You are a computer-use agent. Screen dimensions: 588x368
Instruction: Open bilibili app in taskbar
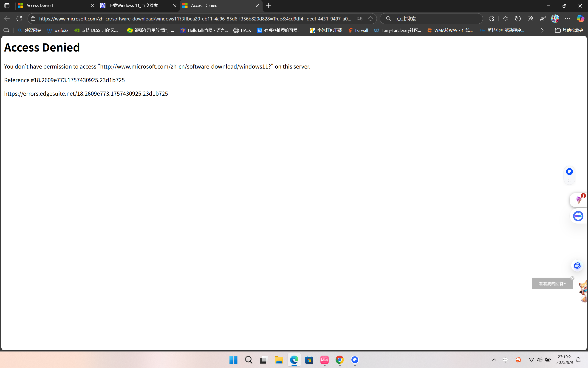[324, 360]
